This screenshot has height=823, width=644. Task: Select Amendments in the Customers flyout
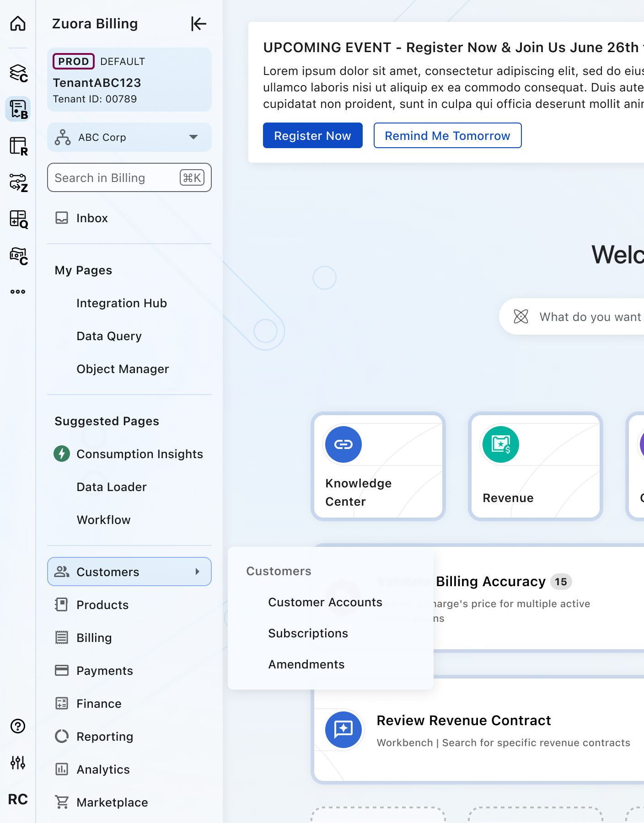(x=306, y=664)
